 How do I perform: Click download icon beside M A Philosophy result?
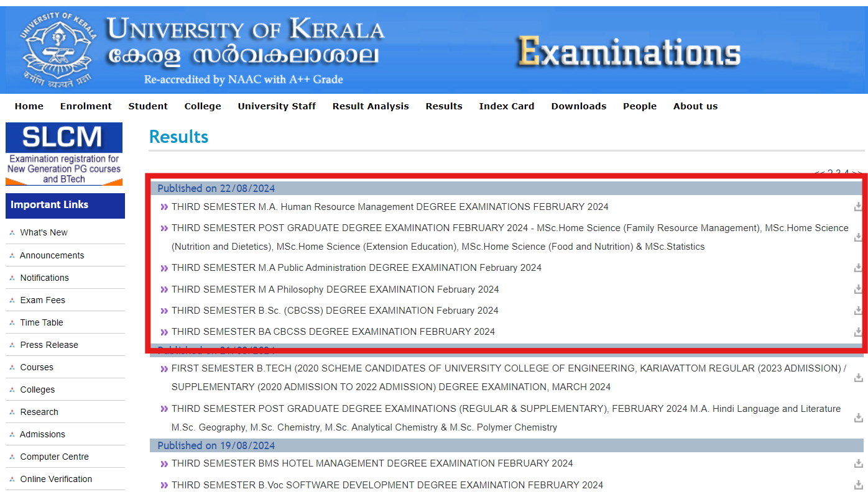[x=858, y=289]
